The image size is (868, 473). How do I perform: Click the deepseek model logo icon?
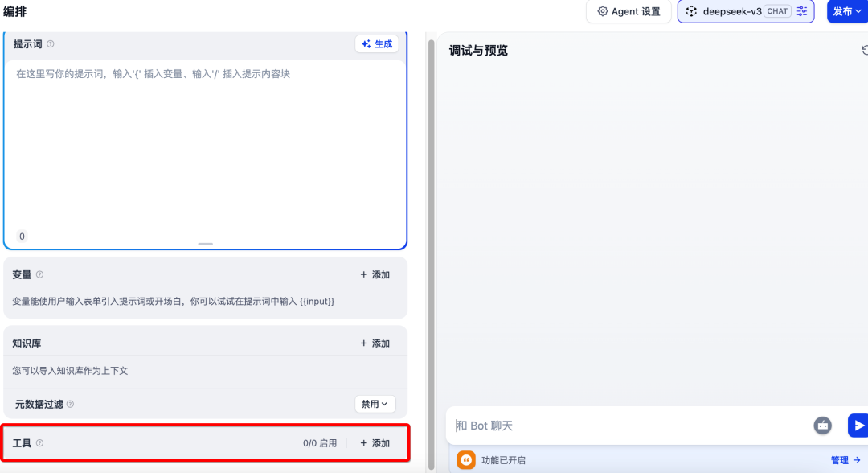pos(692,11)
